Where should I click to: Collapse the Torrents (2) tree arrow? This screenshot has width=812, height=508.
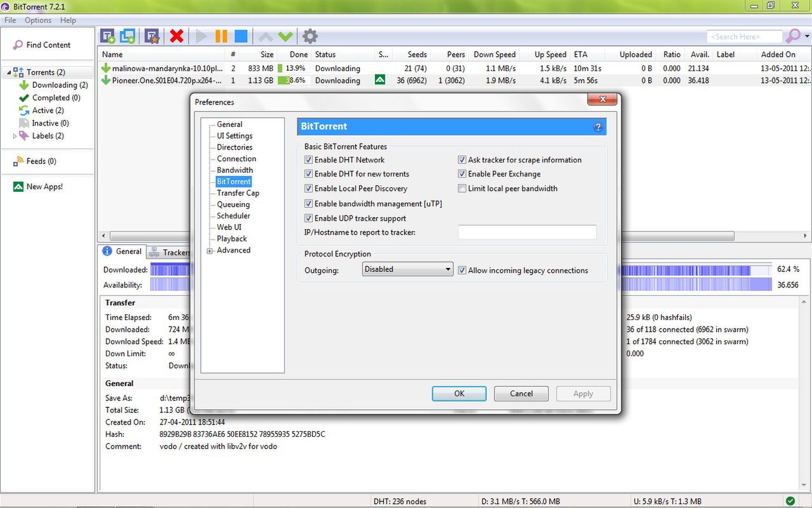9,72
